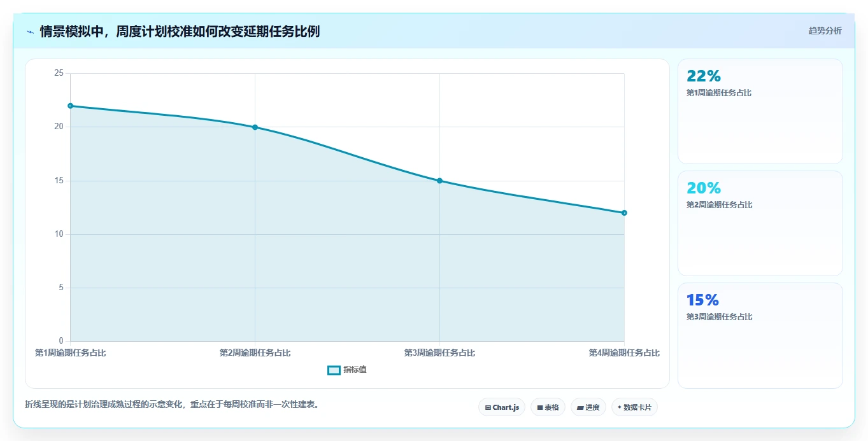Click the 15% value in third card
This screenshot has height=441, width=868.
[x=703, y=300]
